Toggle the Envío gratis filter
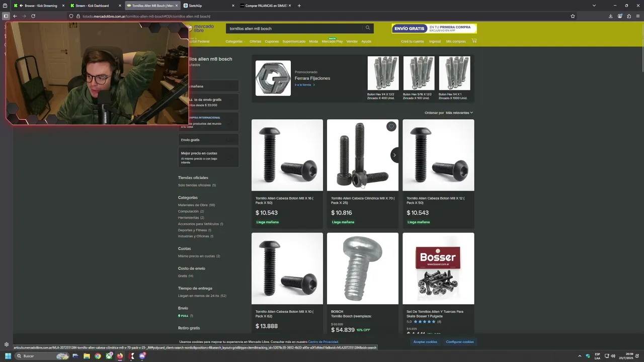This screenshot has width=644, height=362. click(x=209, y=140)
